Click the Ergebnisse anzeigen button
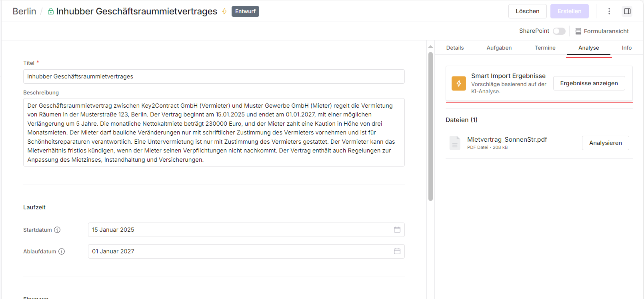Screen dimensions: 644x299 [589, 83]
